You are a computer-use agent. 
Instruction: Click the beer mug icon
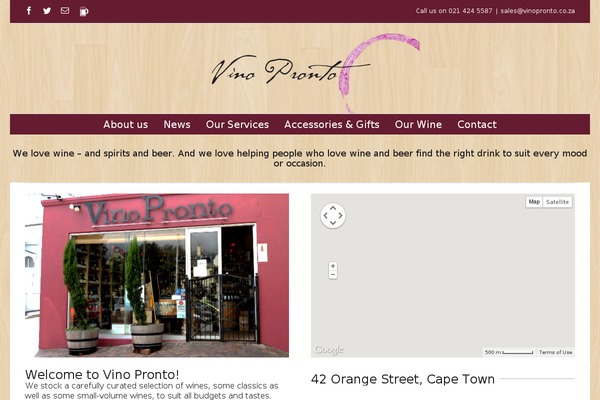click(84, 11)
